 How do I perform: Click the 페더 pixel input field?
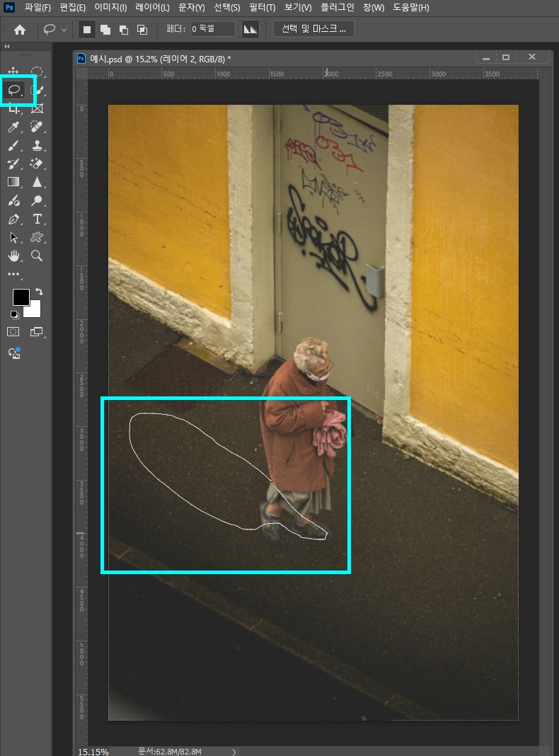[212, 29]
